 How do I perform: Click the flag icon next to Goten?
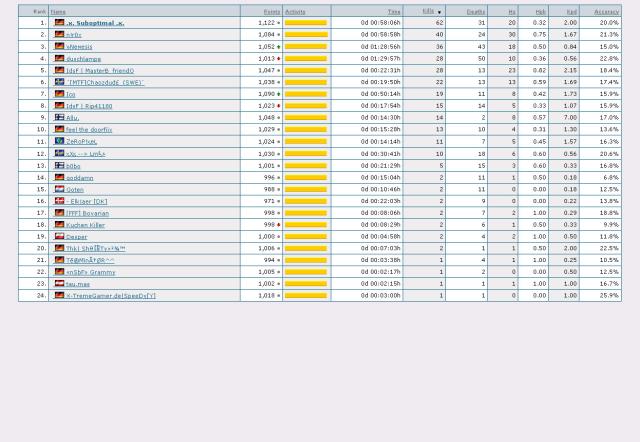(59, 189)
